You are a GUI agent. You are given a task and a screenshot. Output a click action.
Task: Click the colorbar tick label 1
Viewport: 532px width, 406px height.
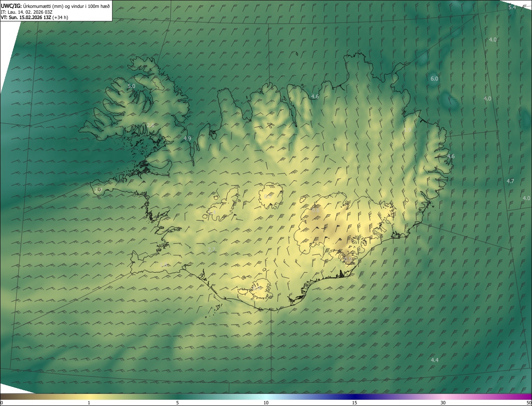(89, 403)
